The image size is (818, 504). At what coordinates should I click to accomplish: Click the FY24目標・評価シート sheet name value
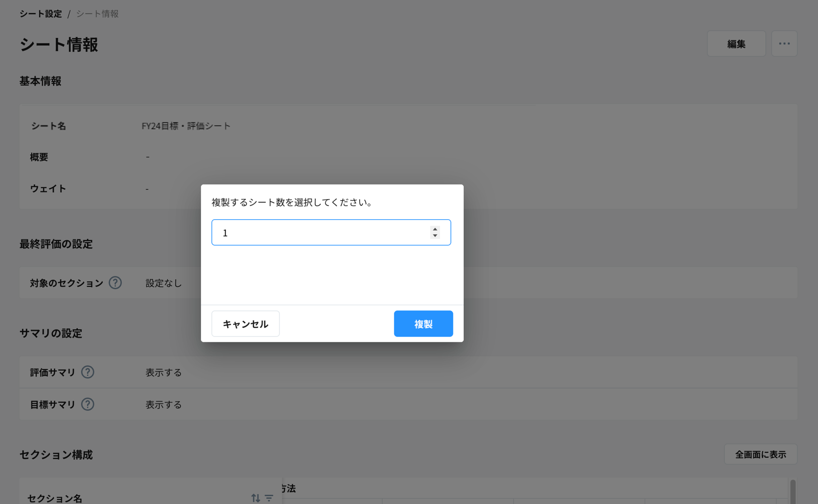pyautogui.click(x=186, y=126)
